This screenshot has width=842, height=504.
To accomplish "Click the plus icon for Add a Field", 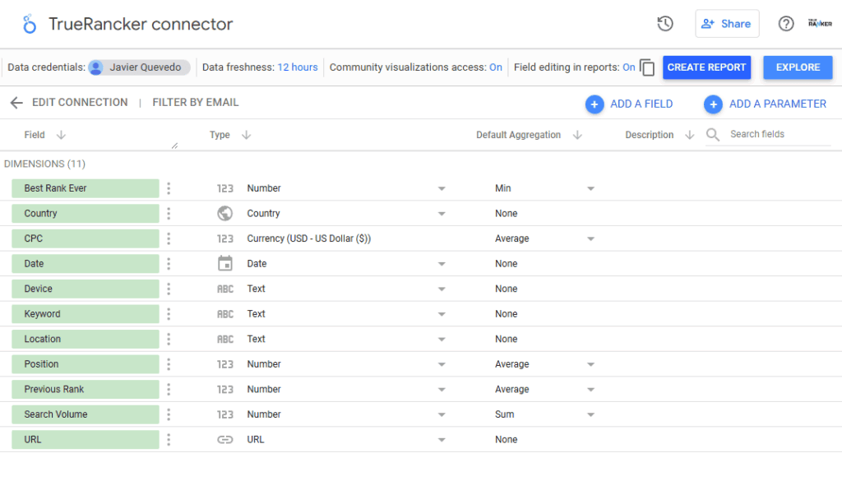I will (x=594, y=104).
